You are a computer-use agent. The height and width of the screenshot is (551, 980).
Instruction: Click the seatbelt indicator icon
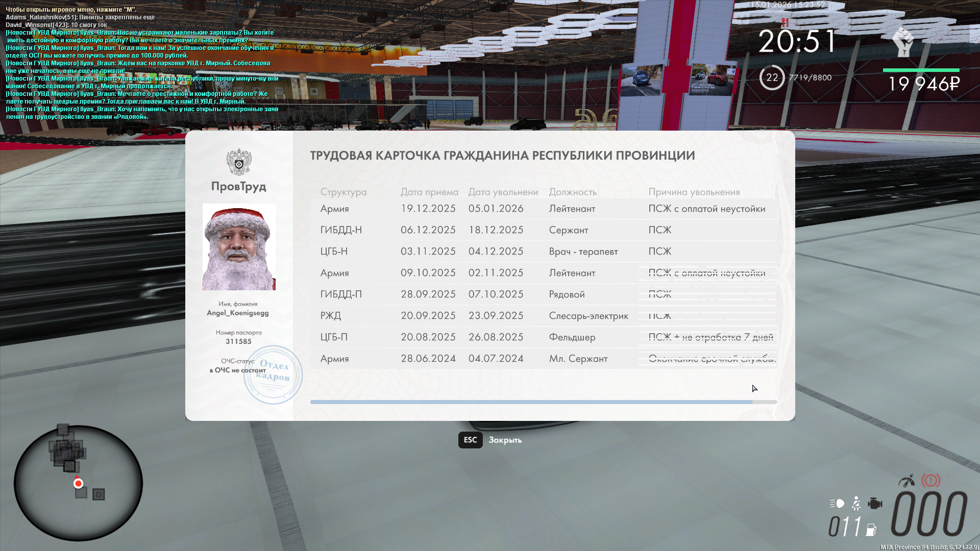pos(856,504)
